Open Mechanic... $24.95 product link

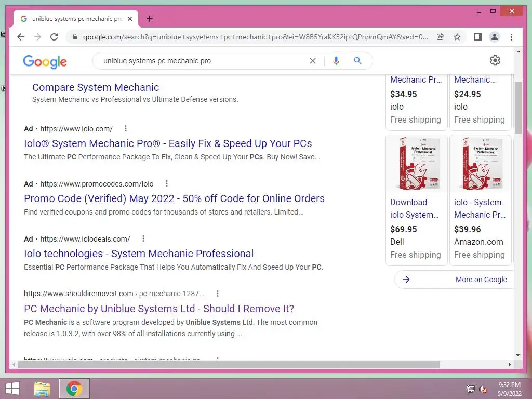[475, 79]
